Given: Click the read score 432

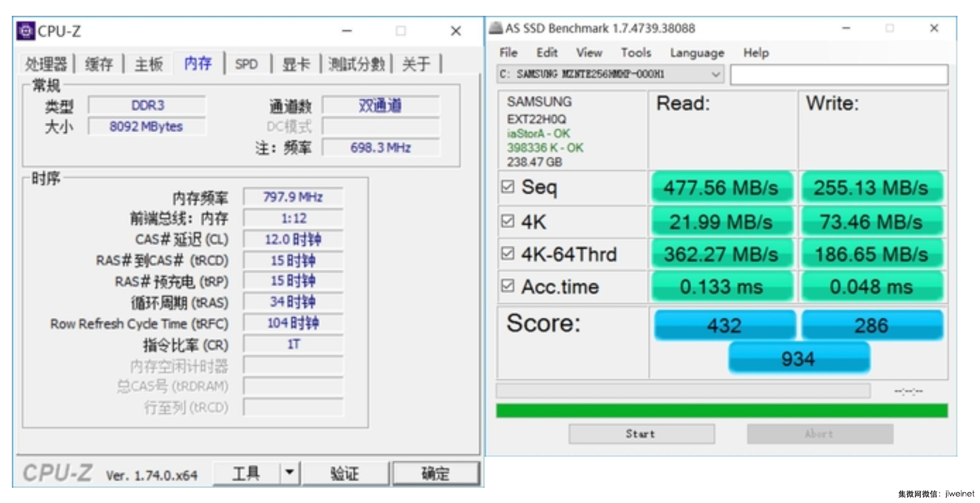Looking at the screenshot, I should (724, 325).
